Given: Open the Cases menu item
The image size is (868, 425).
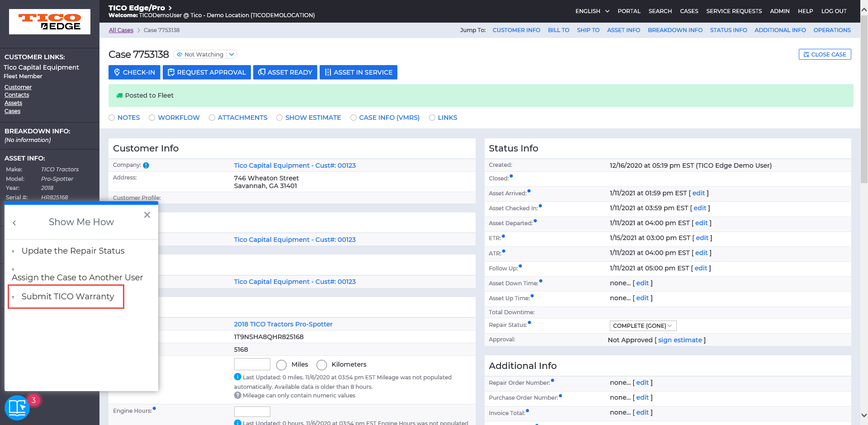Looking at the screenshot, I should tap(689, 11).
